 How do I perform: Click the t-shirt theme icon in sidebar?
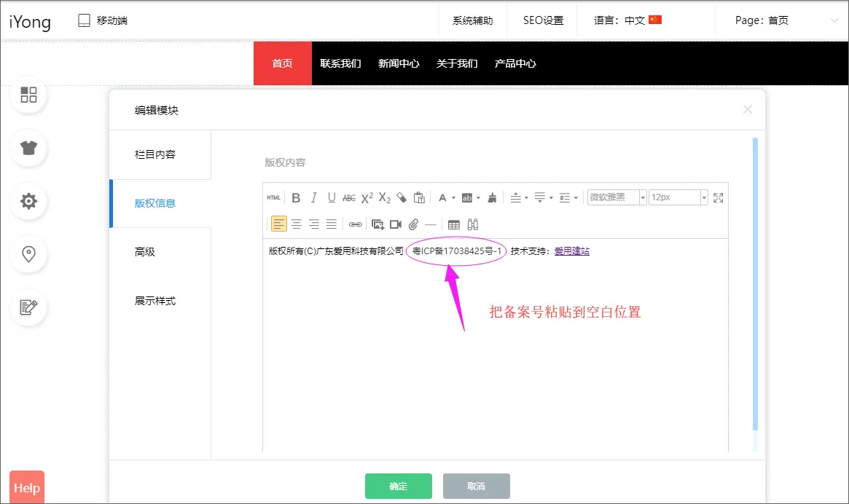tap(28, 149)
